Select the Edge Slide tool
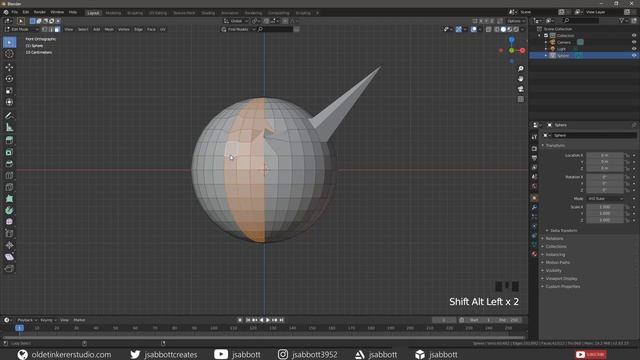This screenshot has height=360, width=640. (9, 233)
